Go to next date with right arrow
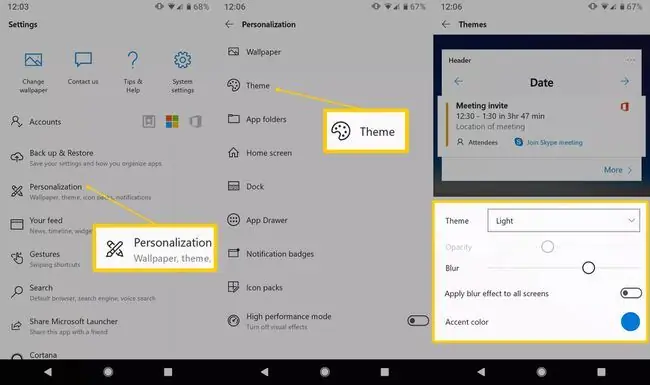Viewport: 650px width, 385px height. pyautogui.click(x=625, y=82)
